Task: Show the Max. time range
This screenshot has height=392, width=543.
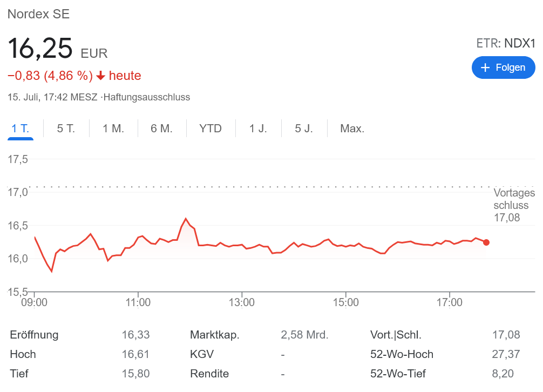Action: [x=352, y=129]
